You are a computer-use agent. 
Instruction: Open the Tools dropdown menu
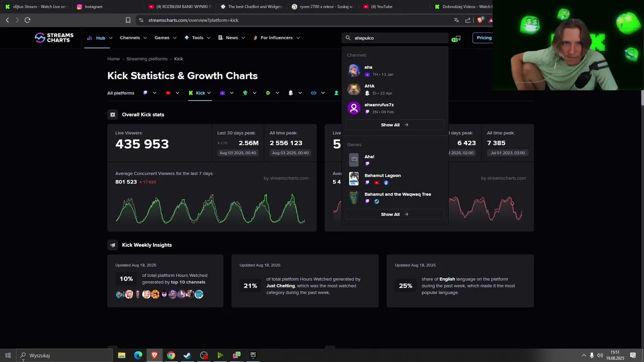click(x=197, y=38)
